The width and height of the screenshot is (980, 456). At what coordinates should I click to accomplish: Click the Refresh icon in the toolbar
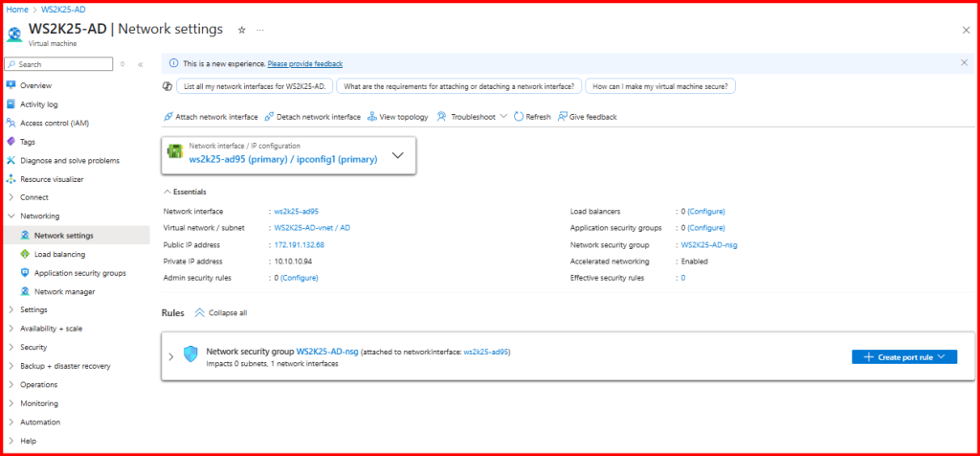518,117
